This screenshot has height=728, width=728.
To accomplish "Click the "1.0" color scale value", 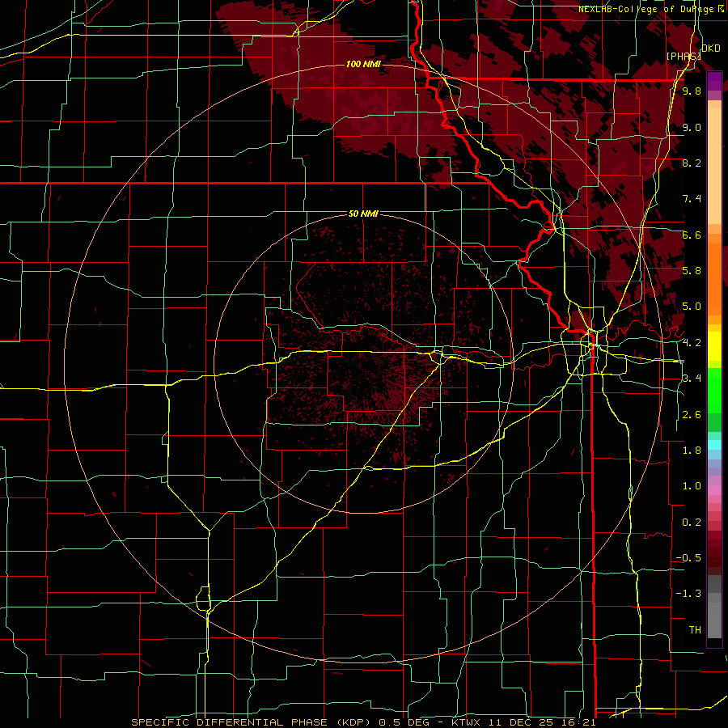I will [x=692, y=486].
